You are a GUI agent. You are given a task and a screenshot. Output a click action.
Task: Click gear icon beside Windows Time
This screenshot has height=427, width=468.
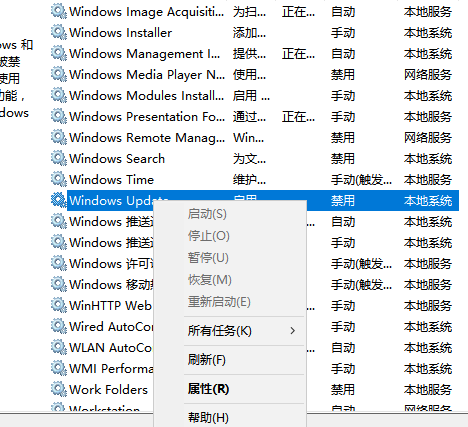click(x=59, y=179)
